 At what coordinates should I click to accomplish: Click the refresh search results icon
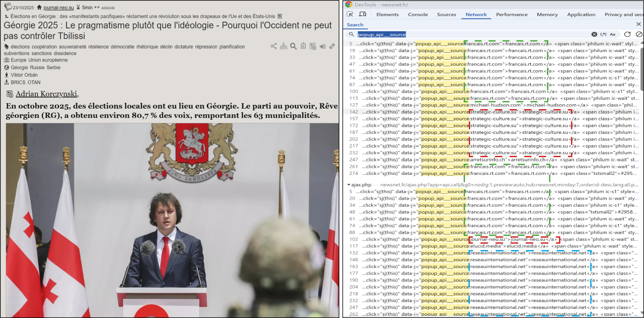(x=627, y=34)
